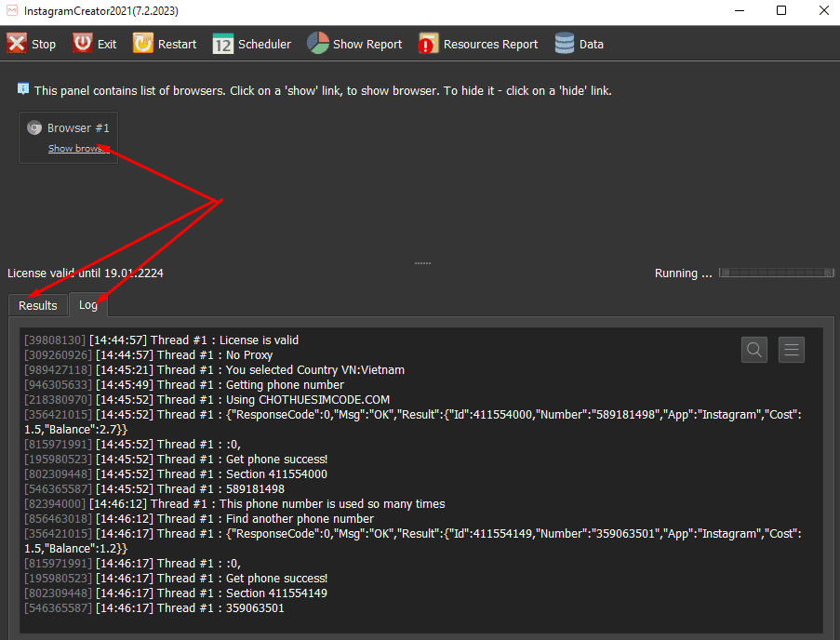Screen dimensions: 840x640
Task: Click the 14:45:52 'Get phone success!' line
Action: (176, 460)
